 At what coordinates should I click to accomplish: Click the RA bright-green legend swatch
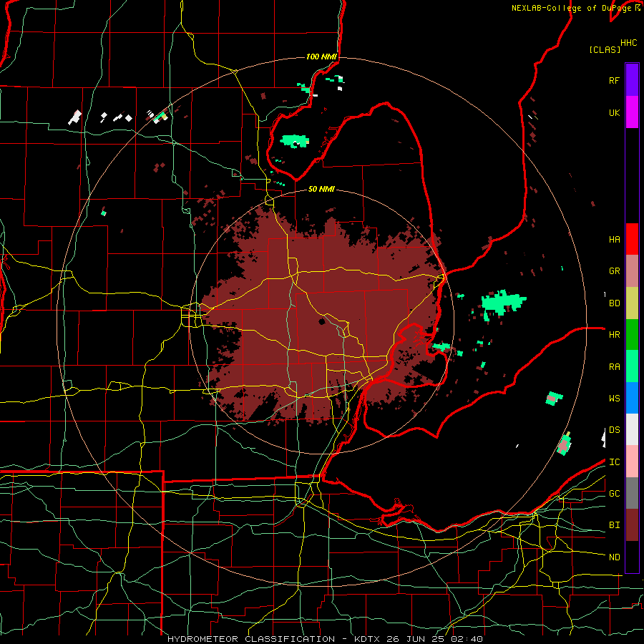coord(632,366)
